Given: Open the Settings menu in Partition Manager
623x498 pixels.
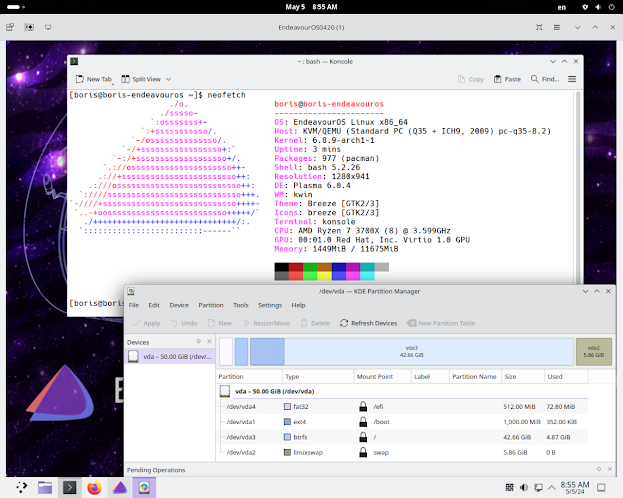Looking at the screenshot, I should tap(270, 305).
